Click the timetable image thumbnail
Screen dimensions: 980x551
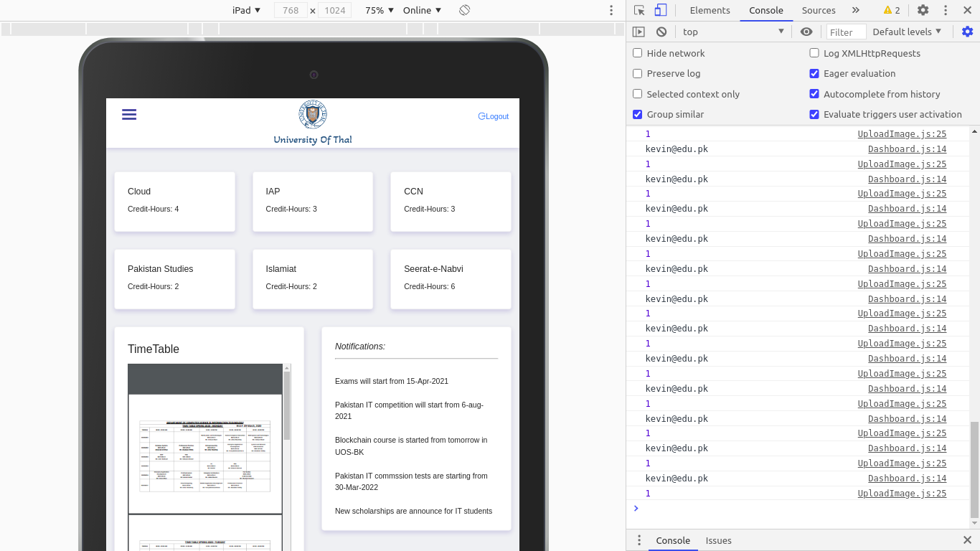tap(205, 455)
